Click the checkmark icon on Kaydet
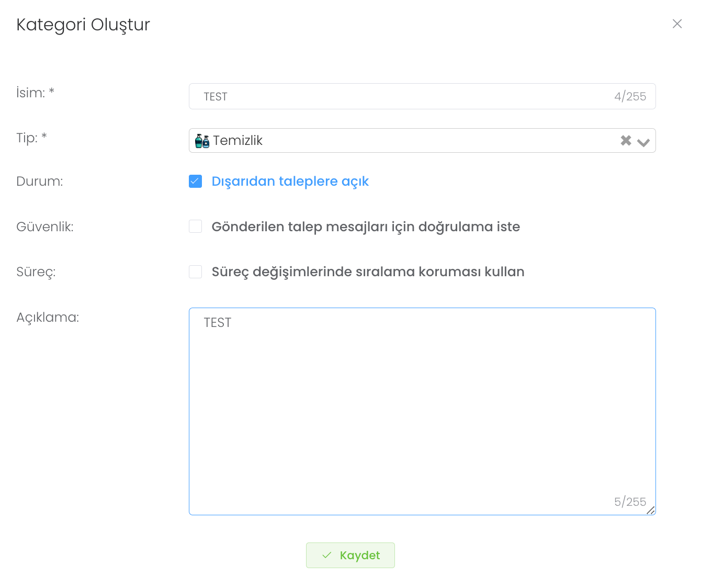The image size is (701, 588). point(327,555)
